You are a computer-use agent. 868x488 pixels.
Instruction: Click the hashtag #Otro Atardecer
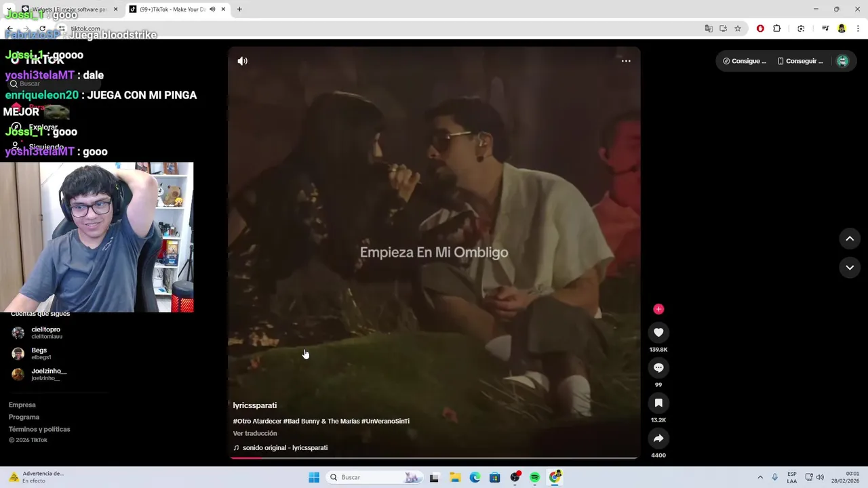[x=257, y=421]
